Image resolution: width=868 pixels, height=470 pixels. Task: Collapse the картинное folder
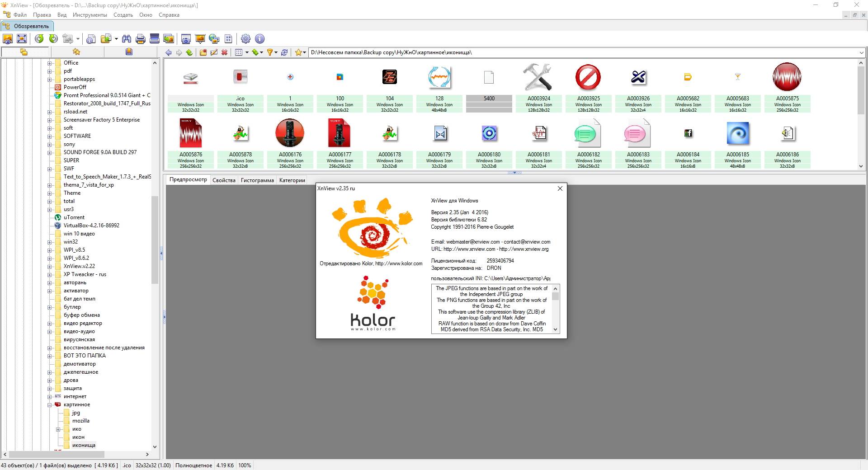50,405
